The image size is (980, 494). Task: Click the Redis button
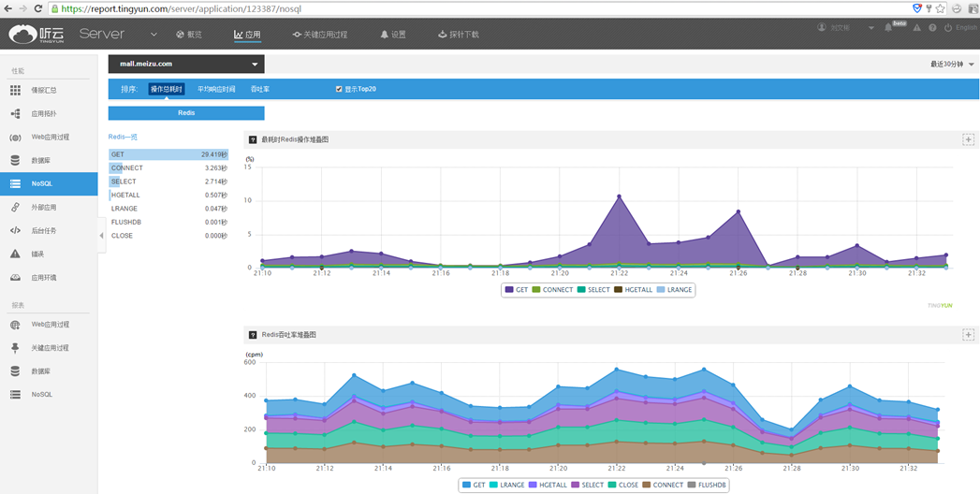(x=186, y=112)
